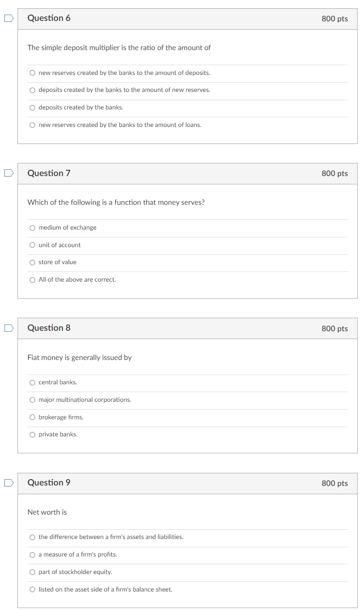
Task: Select answer "brokerage firms."
Action: 32,417
